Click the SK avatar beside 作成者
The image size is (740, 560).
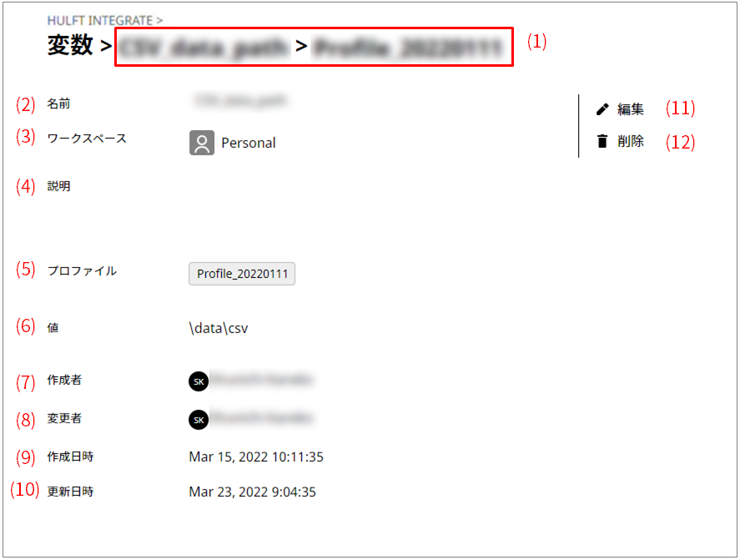coord(199,381)
